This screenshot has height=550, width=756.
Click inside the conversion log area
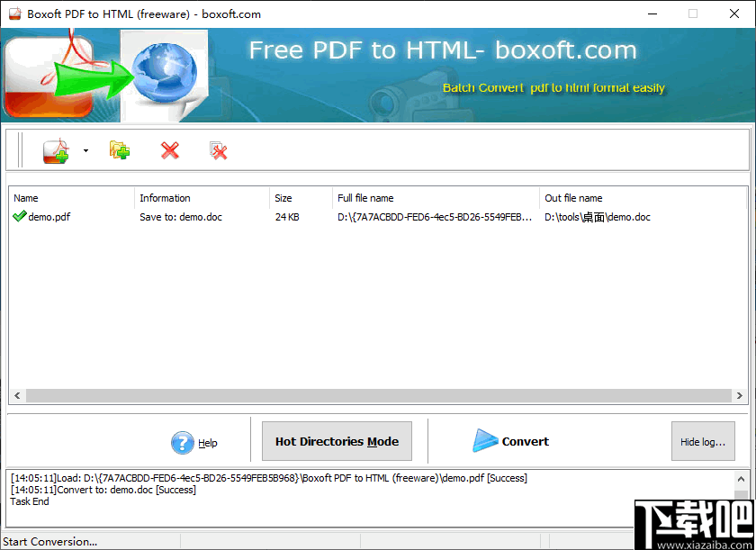pyautogui.click(x=360, y=491)
